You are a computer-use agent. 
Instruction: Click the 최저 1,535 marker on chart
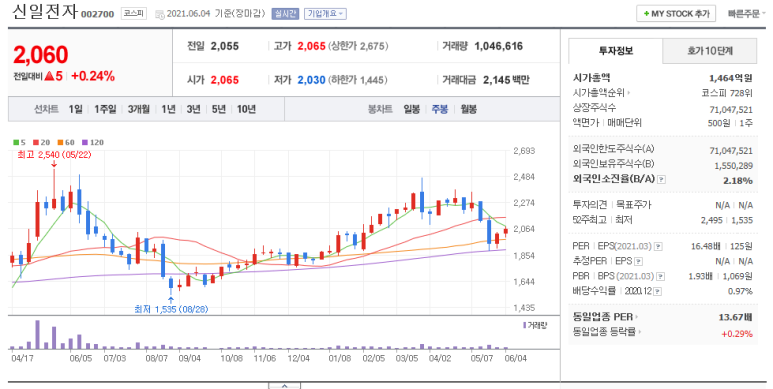171,309
